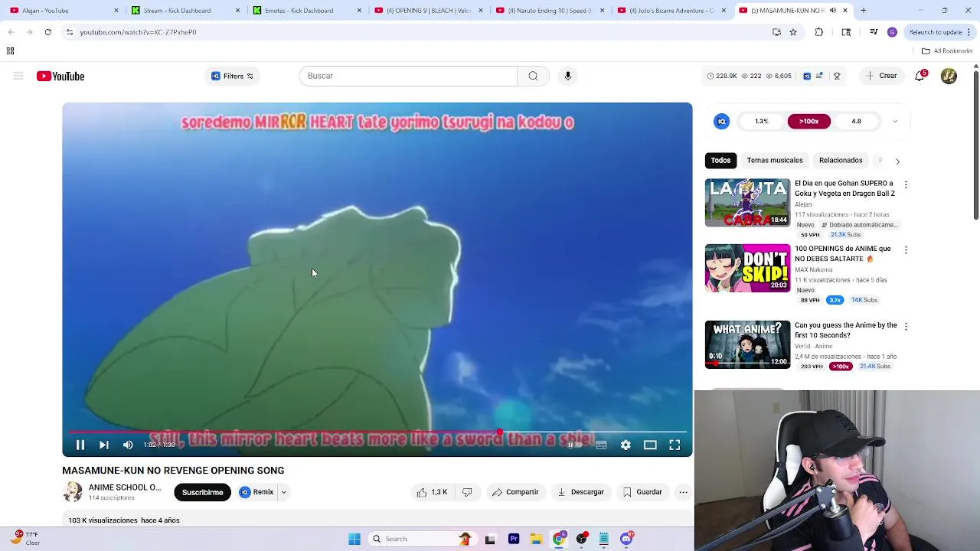Select the Temas musicales chip
This screenshot has width=980, height=551.
[x=775, y=160]
